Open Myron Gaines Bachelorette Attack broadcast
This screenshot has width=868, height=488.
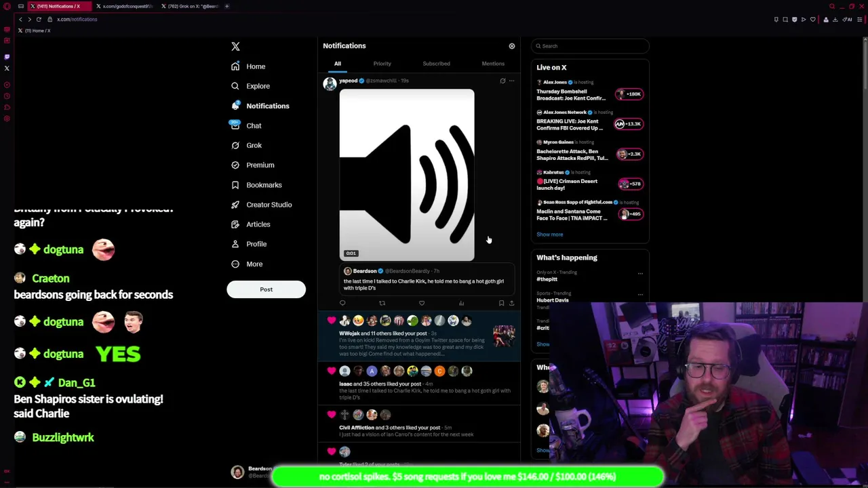(x=590, y=150)
